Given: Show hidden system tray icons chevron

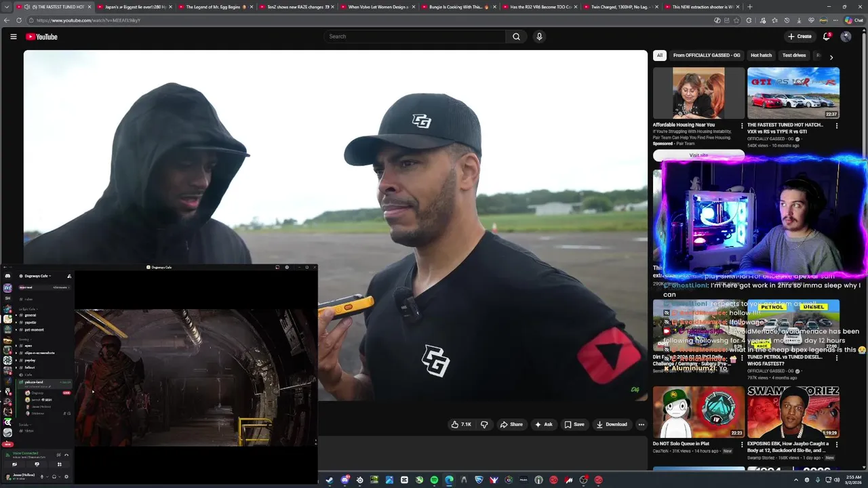Looking at the screenshot, I should [x=796, y=480].
